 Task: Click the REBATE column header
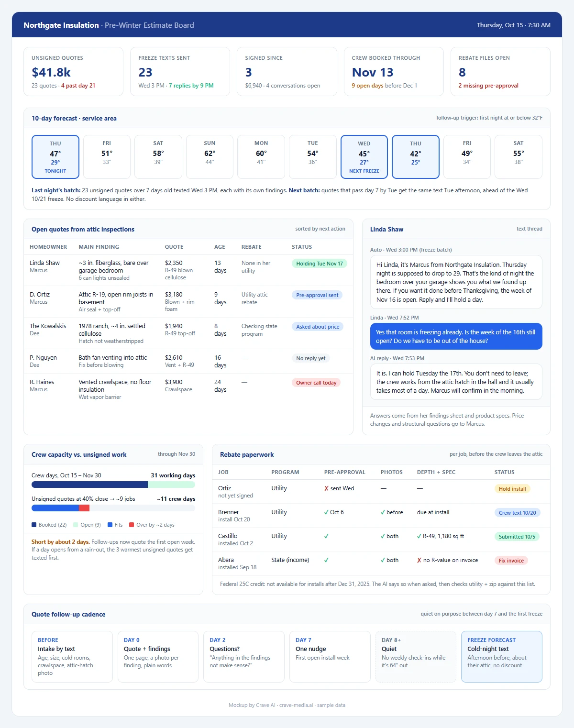coord(252,247)
